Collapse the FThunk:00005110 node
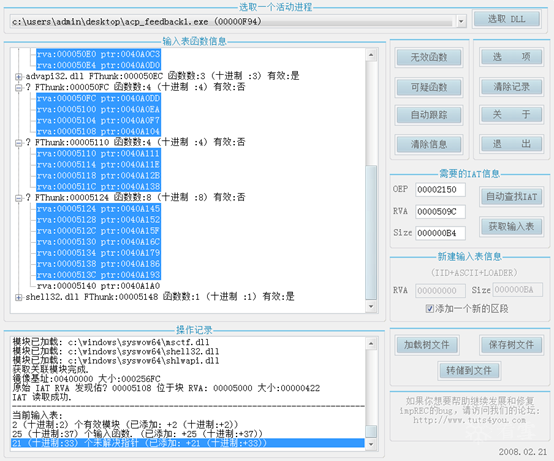This screenshot has width=554, height=461. point(18,143)
